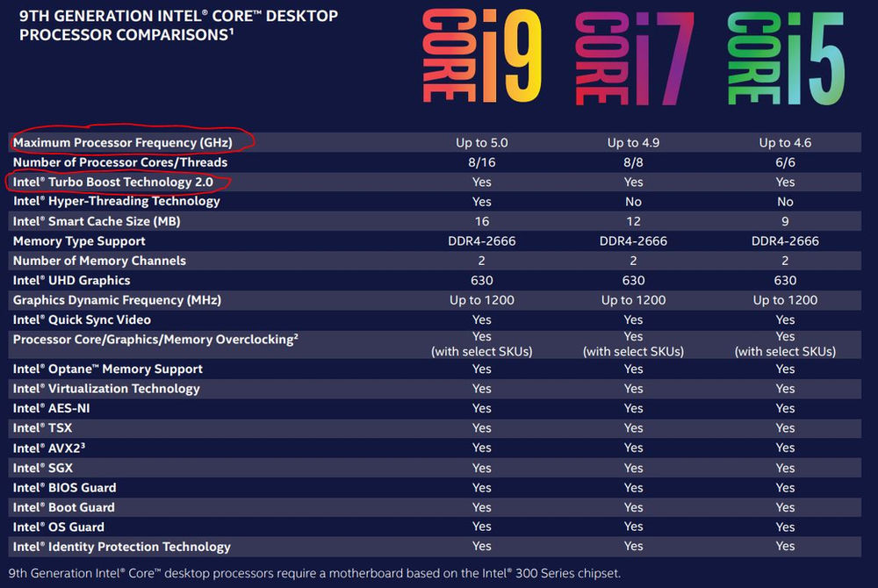Click UHD Graphics '630' under Core i9

(481, 280)
